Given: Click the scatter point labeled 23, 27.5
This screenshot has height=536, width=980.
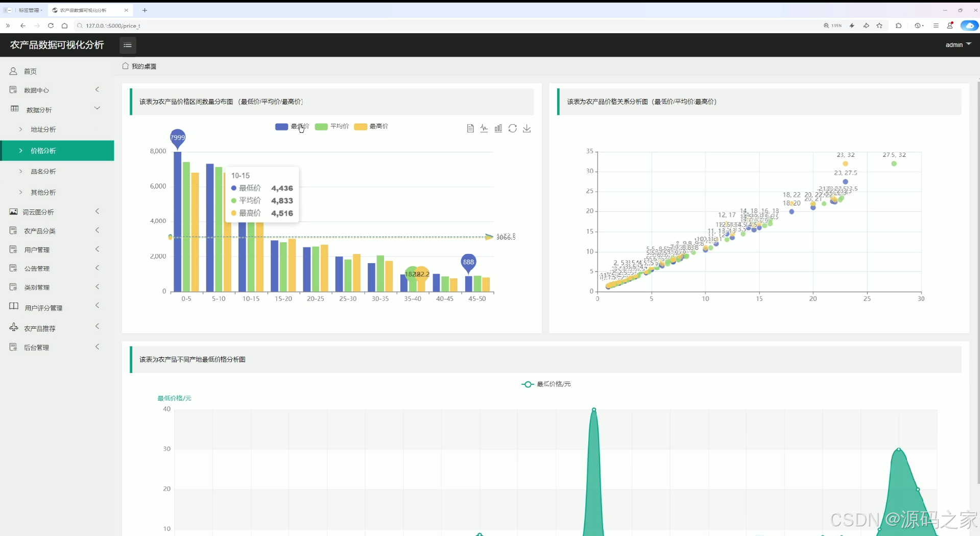Looking at the screenshot, I should [845, 181].
